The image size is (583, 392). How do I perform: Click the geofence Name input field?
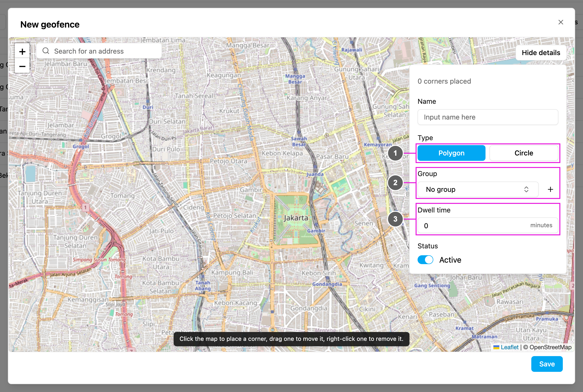click(487, 117)
